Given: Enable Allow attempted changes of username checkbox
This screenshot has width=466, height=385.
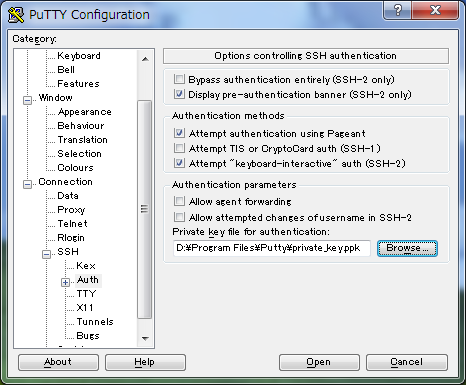Looking at the screenshot, I should point(179,217).
